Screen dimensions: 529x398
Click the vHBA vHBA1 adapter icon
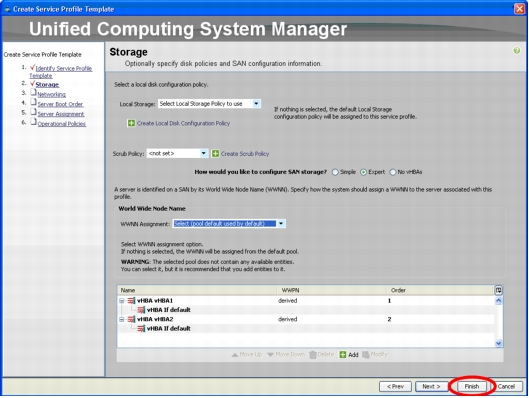coord(131,301)
